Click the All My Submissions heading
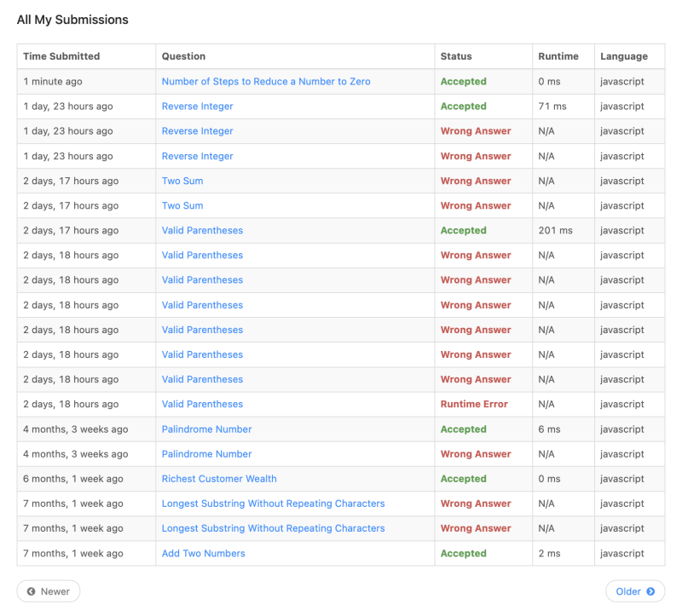Image resolution: width=682 pixels, height=616 pixels. [x=72, y=19]
